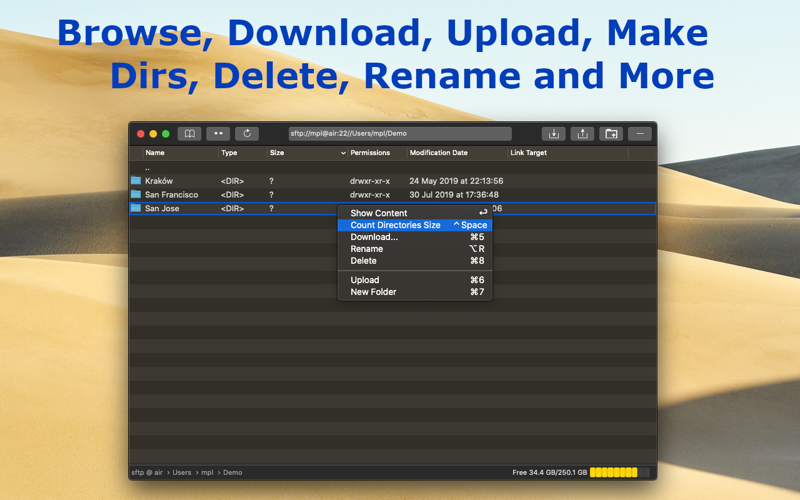The height and width of the screenshot is (500, 800).
Task: Click the green zoom window button
Action: coord(165,134)
